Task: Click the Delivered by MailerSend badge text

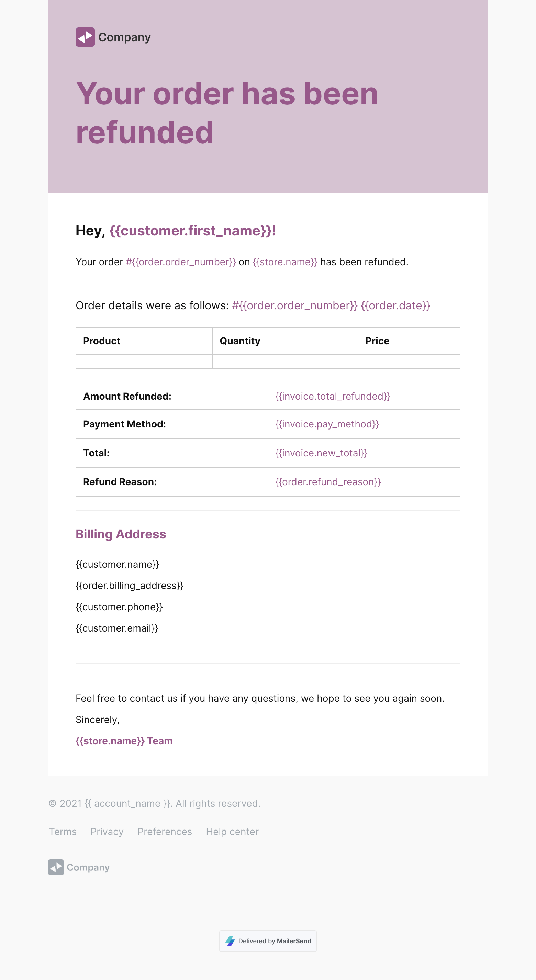Action: (274, 941)
